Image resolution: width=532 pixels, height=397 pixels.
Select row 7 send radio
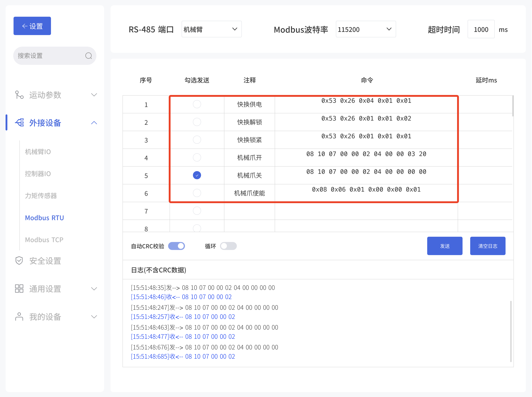tap(197, 211)
